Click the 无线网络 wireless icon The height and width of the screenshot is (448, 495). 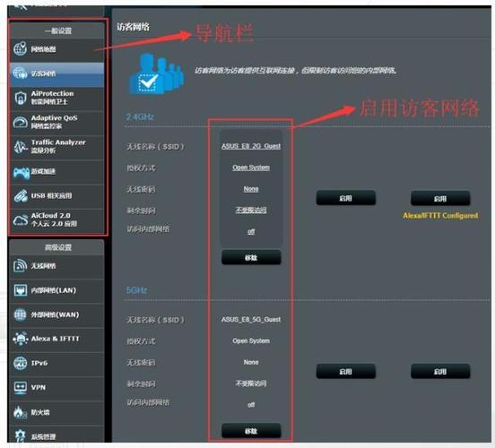[x=21, y=265]
